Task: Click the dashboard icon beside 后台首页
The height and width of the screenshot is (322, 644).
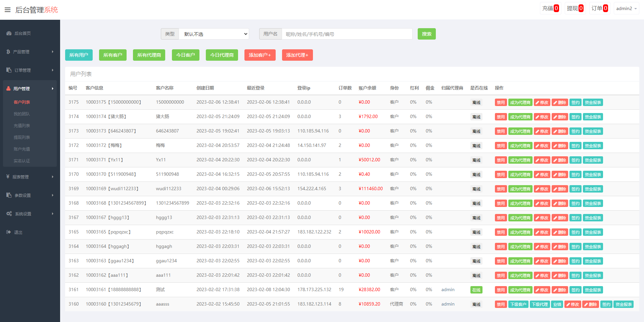Action: pos(9,33)
